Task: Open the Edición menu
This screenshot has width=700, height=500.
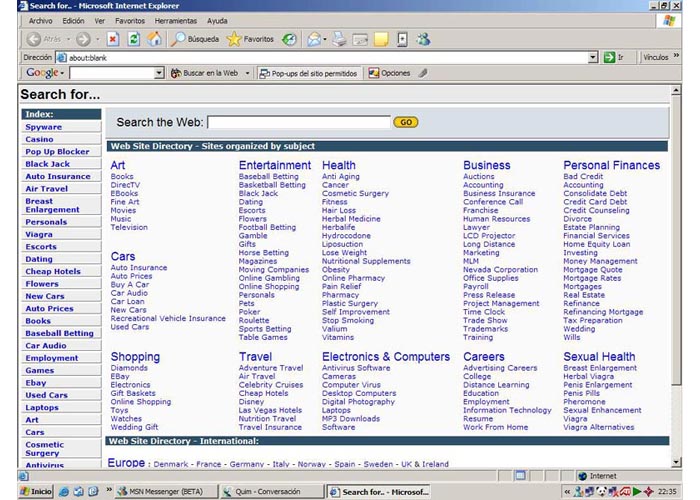Action: click(x=73, y=21)
